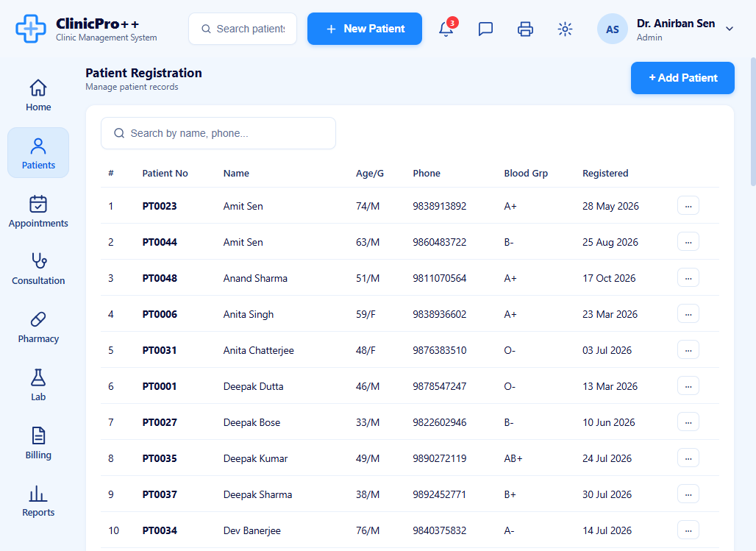Open Reports in the sidebar
This screenshot has height=551, width=756.
(38, 500)
